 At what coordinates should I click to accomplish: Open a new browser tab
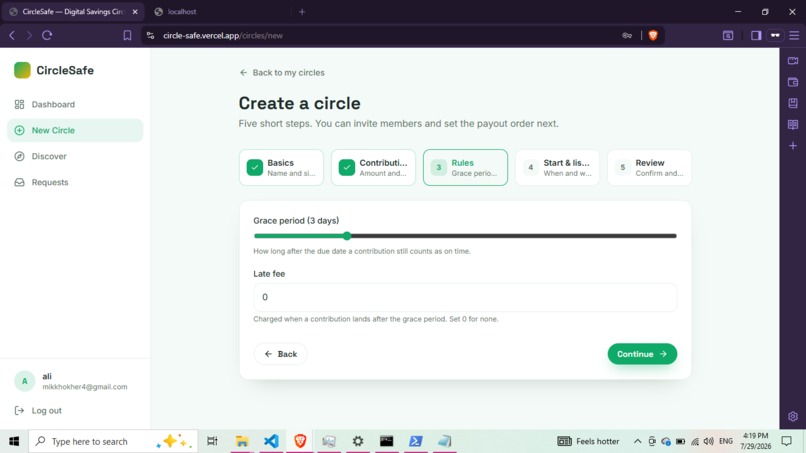302,11
